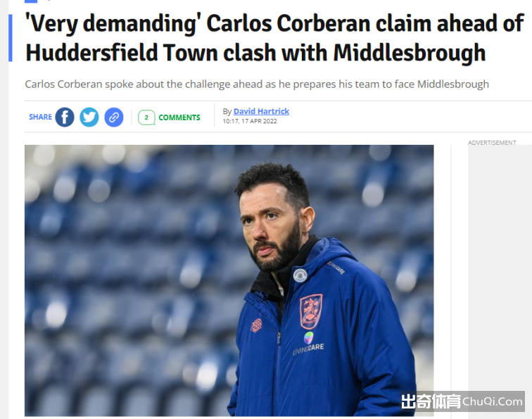Open the Carlos Corberan article photo
This screenshot has height=419, width=532.
coord(229,281)
